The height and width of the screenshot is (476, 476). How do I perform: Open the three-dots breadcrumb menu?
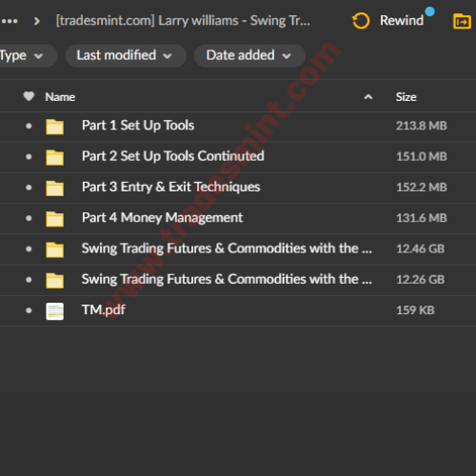[x=10, y=21]
